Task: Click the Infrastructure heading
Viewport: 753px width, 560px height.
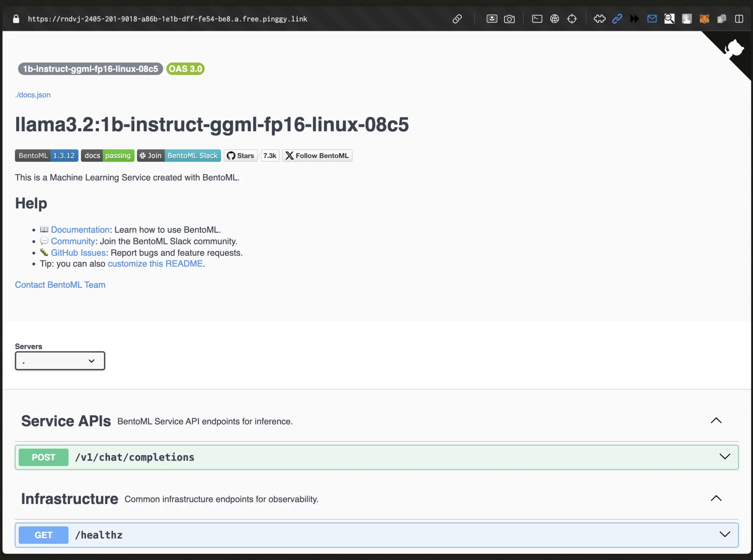Action: (69, 499)
